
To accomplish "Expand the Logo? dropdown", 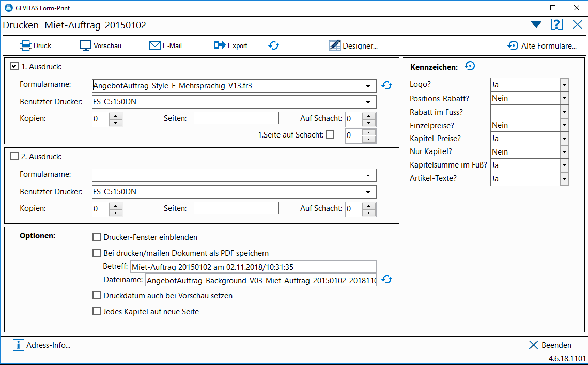I will click(x=564, y=85).
